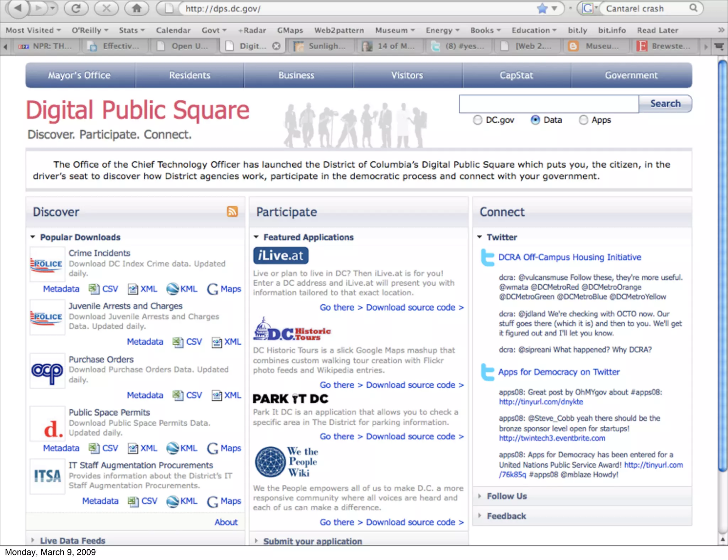Expand the Follow Us section
Viewport: 728px width, 560px height.
(x=480, y=496)
